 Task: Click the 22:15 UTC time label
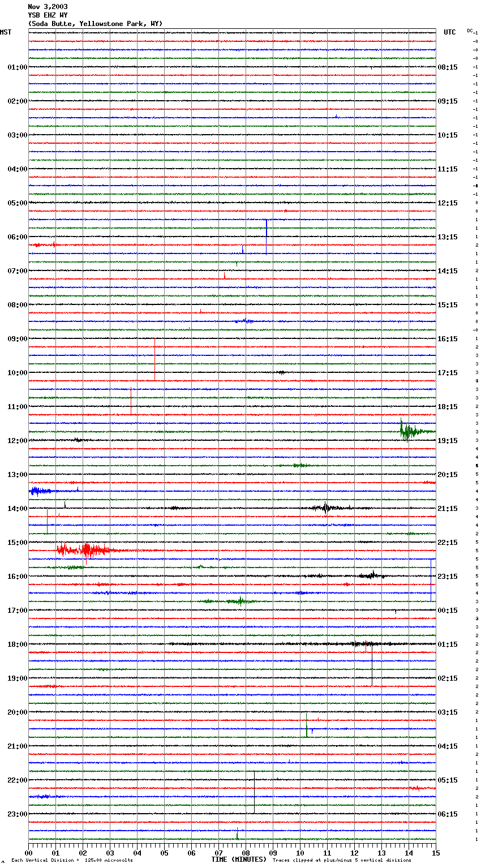pyautogui.click(x=448, y=543)
